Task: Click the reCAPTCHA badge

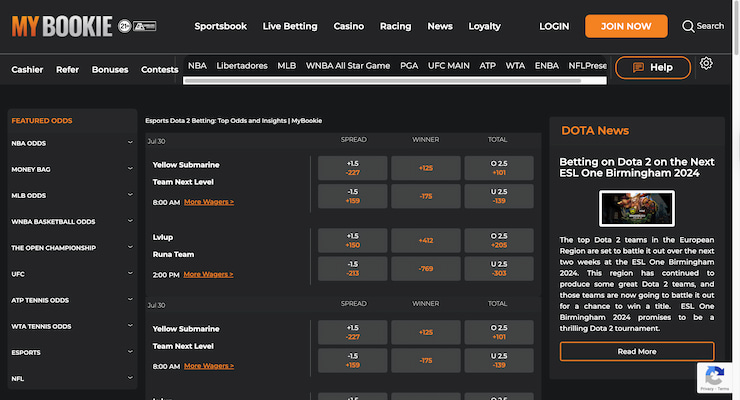Action: click(x=715, y=378)
